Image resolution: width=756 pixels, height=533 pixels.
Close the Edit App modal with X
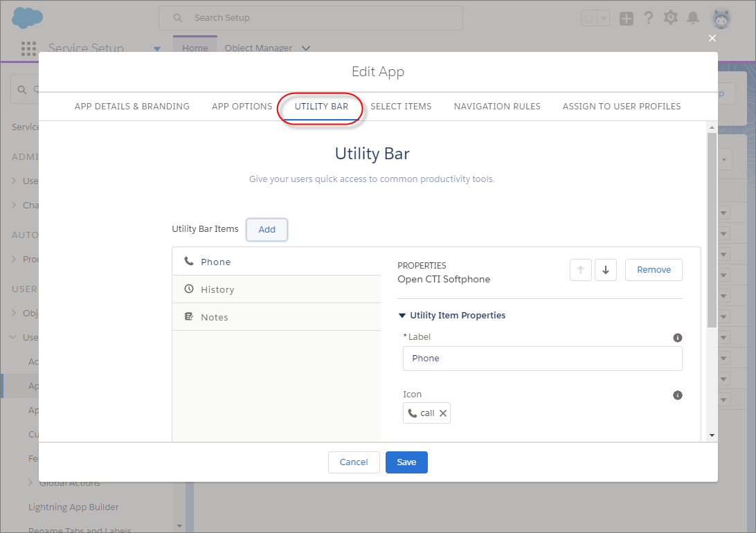pos(712,38)
